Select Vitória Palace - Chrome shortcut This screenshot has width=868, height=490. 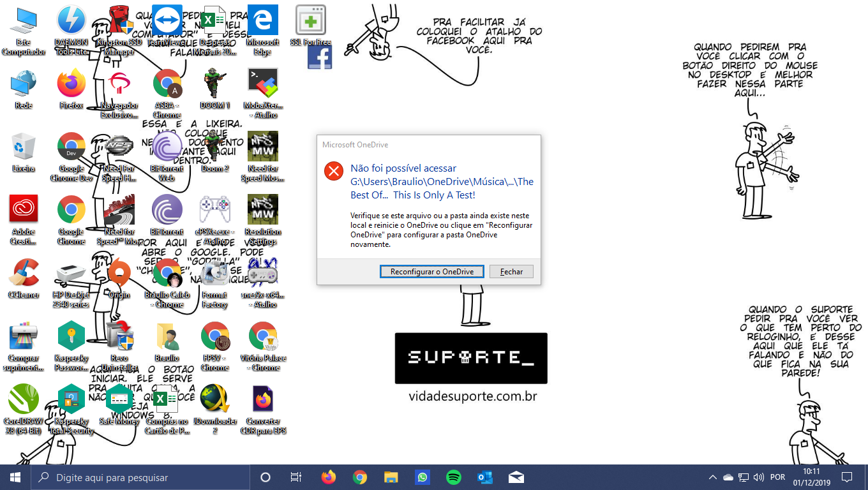[x=262, y=348]
